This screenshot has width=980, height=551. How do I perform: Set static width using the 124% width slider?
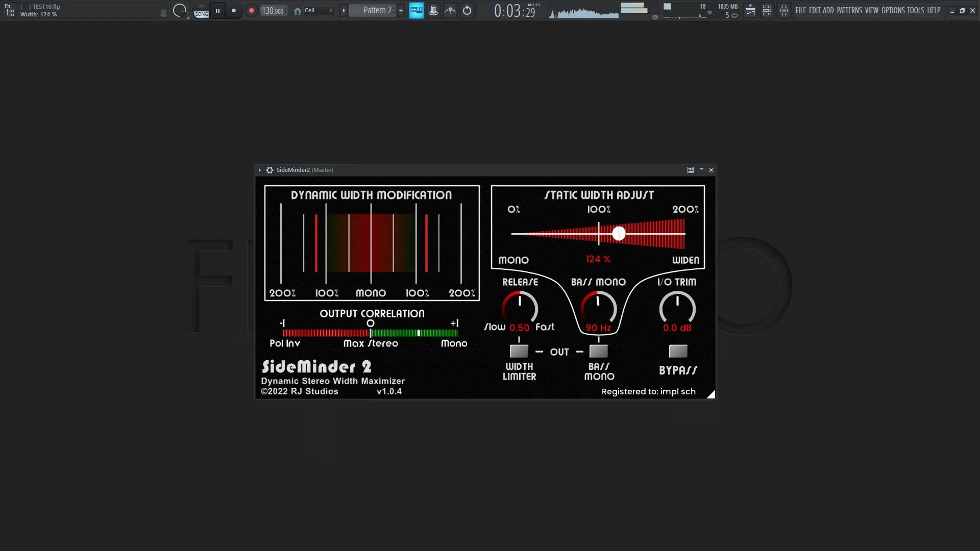pos(619,233)
